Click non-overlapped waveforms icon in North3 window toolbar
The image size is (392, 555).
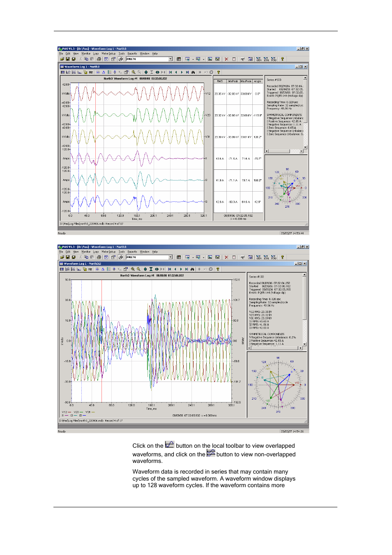tap(74, 72)
